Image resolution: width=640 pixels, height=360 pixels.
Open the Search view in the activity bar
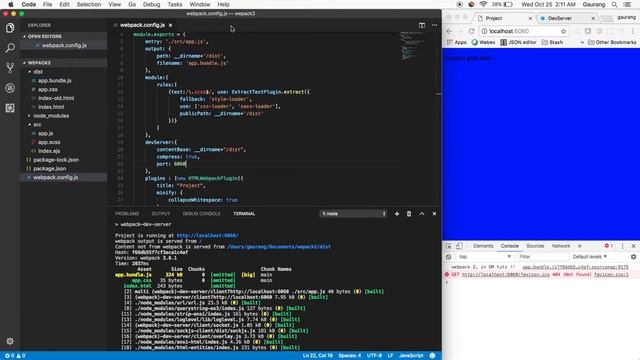(10, 48)
